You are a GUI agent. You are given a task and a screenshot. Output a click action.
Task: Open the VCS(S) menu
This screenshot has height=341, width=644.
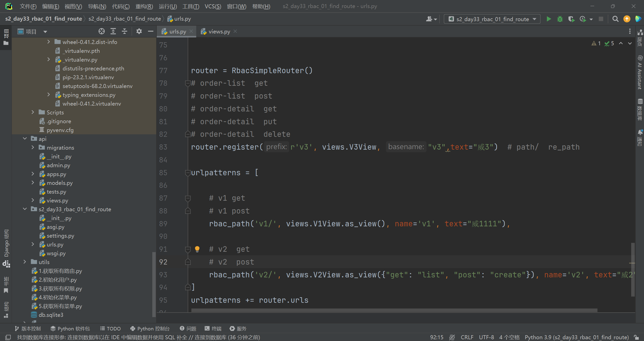[213, 6]
